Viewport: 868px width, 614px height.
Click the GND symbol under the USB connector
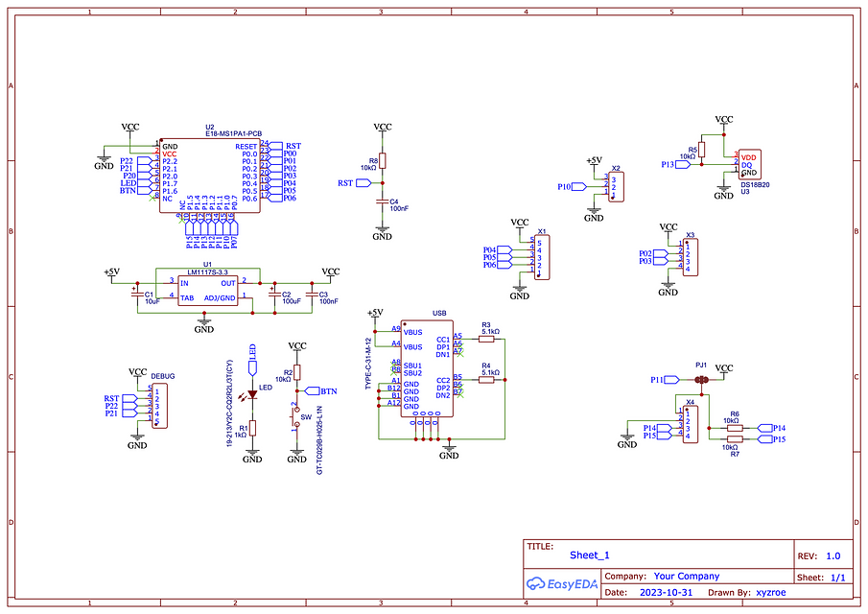pyautogui.click(x=449, y=452)
